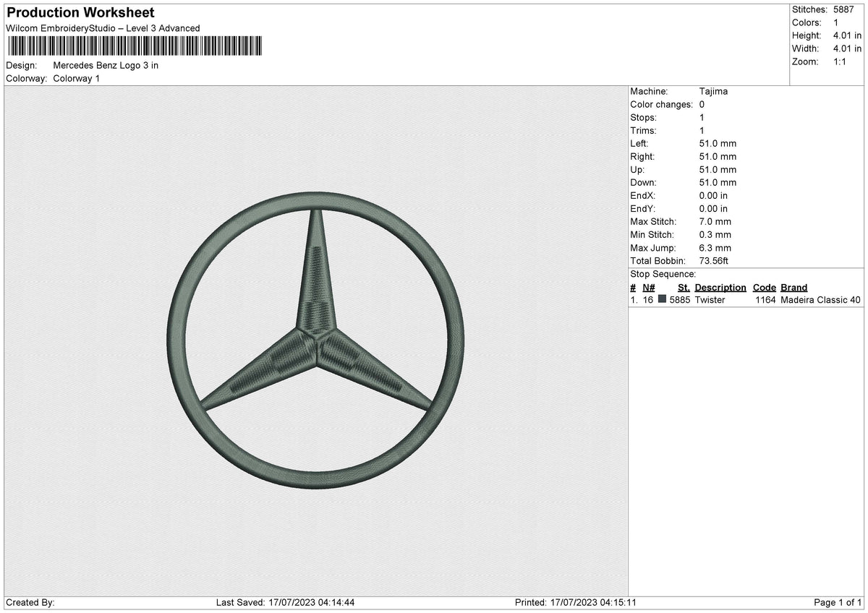
Task: Click the Colorway 1 value
Action: tap(76, 78)
